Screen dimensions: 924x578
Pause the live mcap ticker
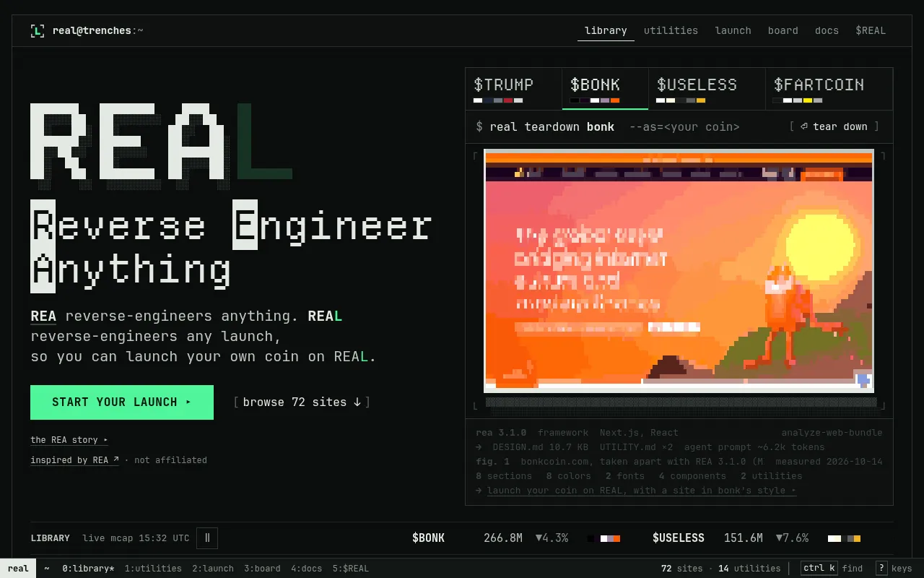[207, 538]
